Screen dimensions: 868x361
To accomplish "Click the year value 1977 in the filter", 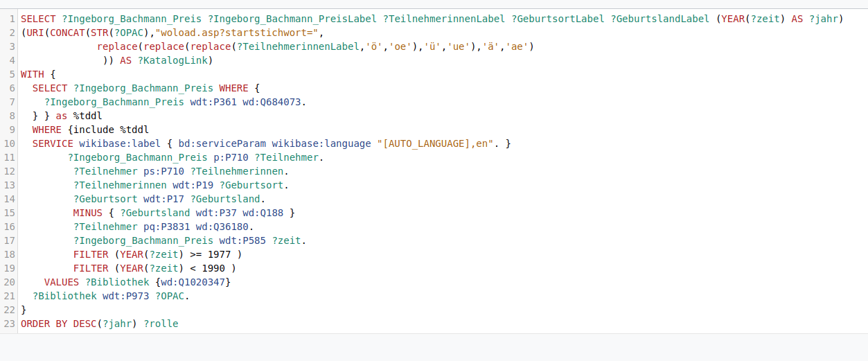I will [218, 254].
